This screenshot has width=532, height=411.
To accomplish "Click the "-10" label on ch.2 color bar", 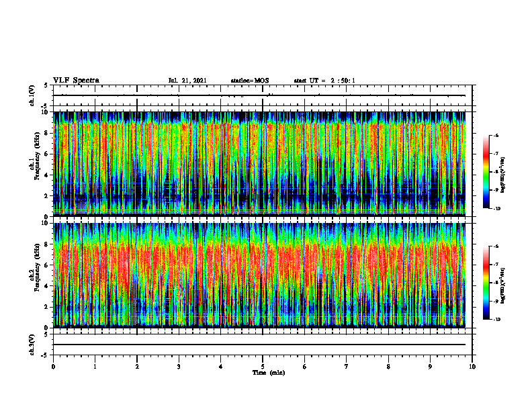I will [x=496, y=320].
